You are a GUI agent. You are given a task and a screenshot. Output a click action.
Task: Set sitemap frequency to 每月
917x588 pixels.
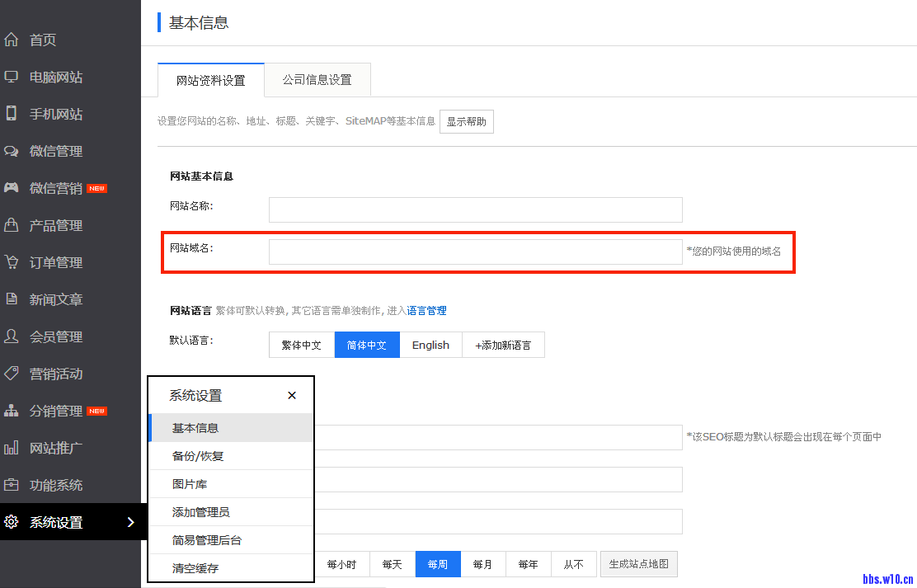[x=482, y=564]
